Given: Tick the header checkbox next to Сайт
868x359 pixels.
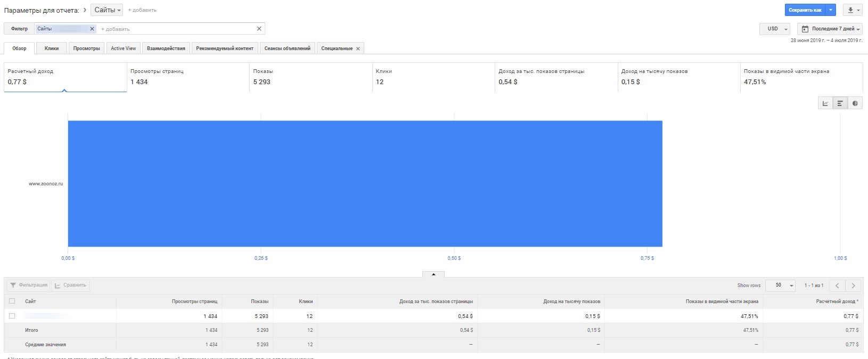Looking at the screenshot, I should pos(12,301).
